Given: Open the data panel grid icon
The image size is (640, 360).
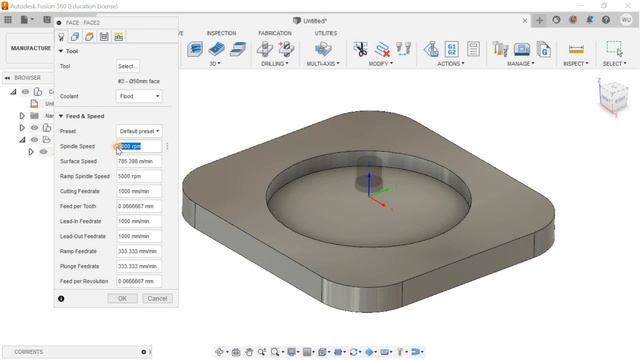Looking at the screenshot, I should [x=8, y=20].
